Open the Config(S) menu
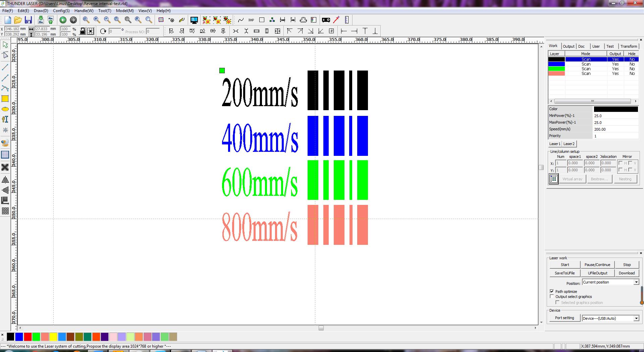Screen dimensions: 644x352 point(61,11)
